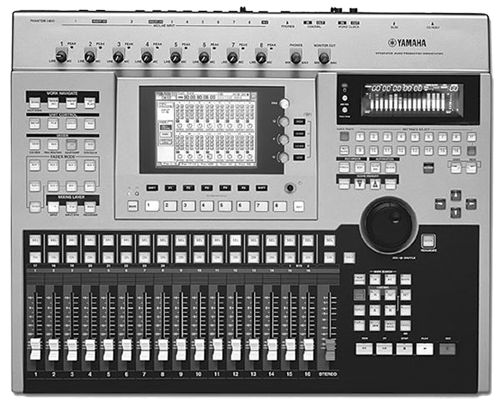Click the YAMAHA logo
The width and height of the screenshot is (500, 403).
tap(407, 43)
